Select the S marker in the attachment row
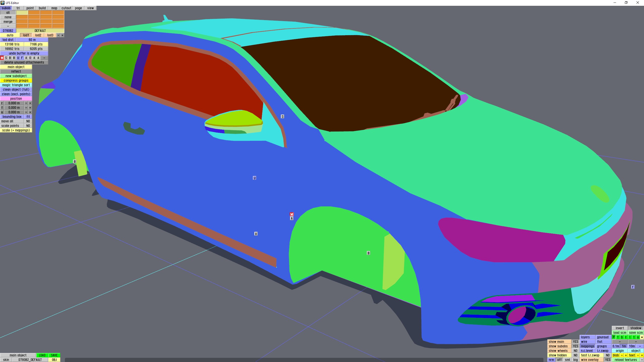 [x=6, y=58]
